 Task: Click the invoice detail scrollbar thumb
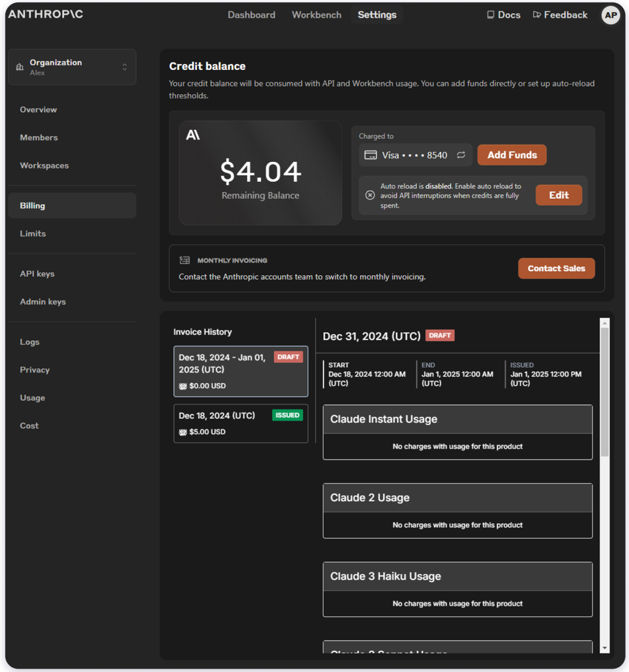[x=605, y=392]
